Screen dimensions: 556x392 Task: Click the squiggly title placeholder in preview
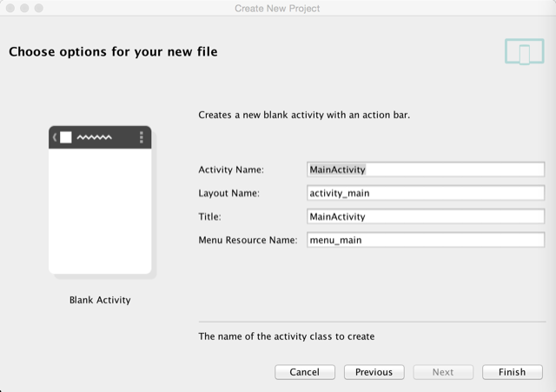[95, 137]
